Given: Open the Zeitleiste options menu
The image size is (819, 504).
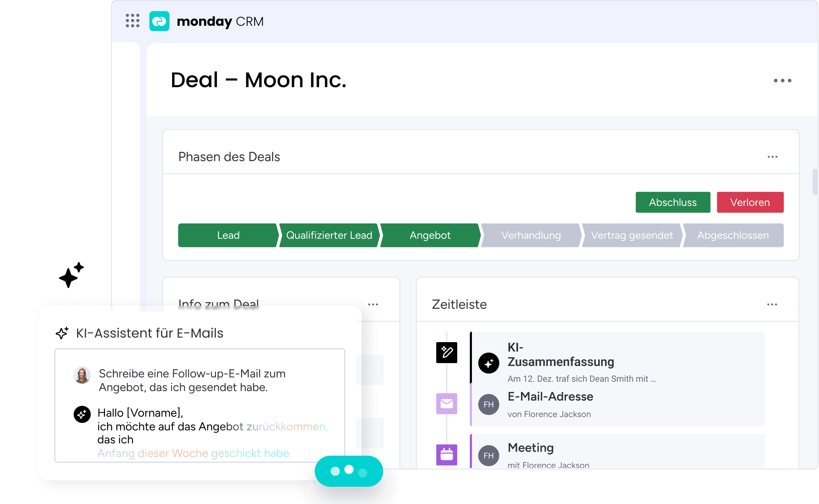Looking at the screenshot, I should tap(772, 304).
